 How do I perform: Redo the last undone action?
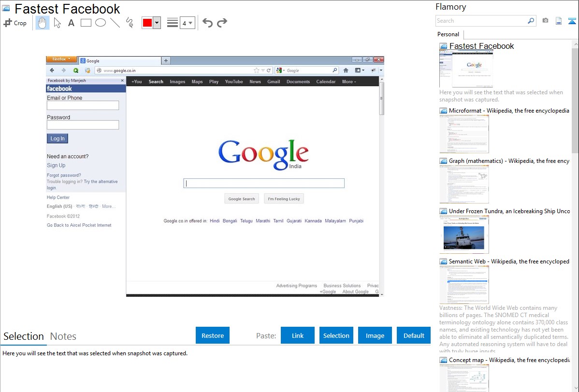222,23
